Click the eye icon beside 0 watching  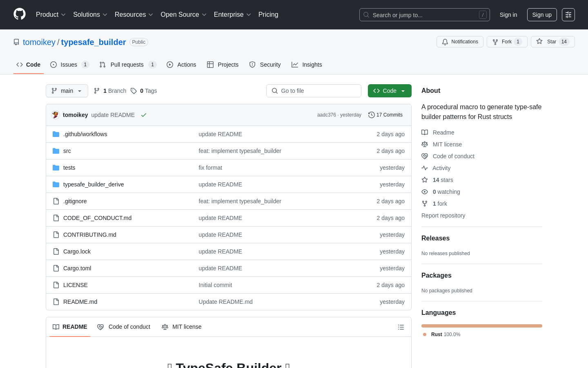pyautogui.click(x=425, y=192)
